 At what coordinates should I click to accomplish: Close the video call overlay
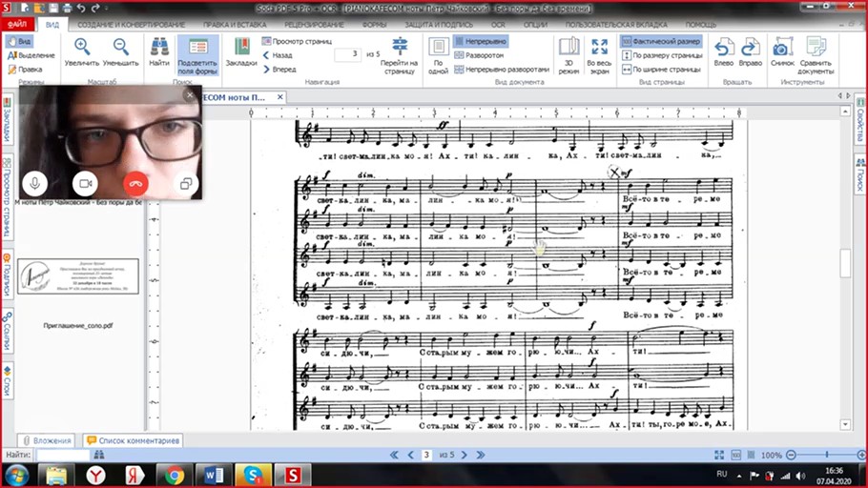coord(190,95)
